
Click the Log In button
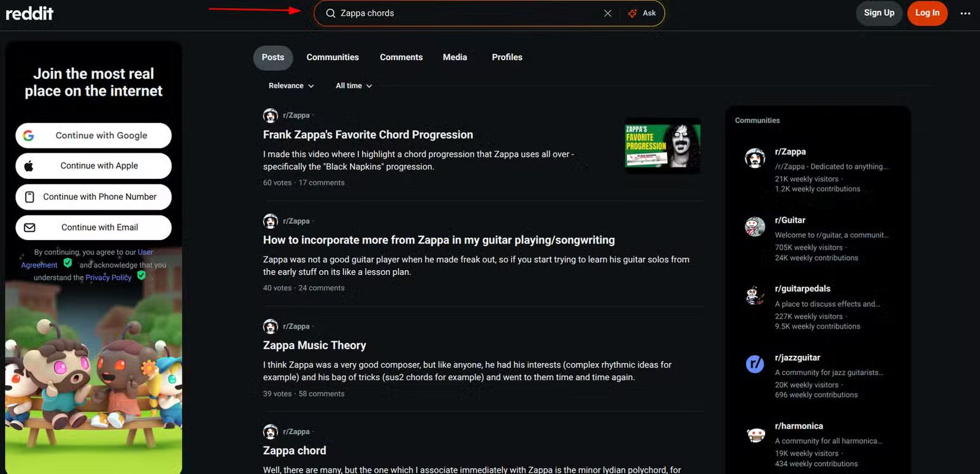coord(927,13)
